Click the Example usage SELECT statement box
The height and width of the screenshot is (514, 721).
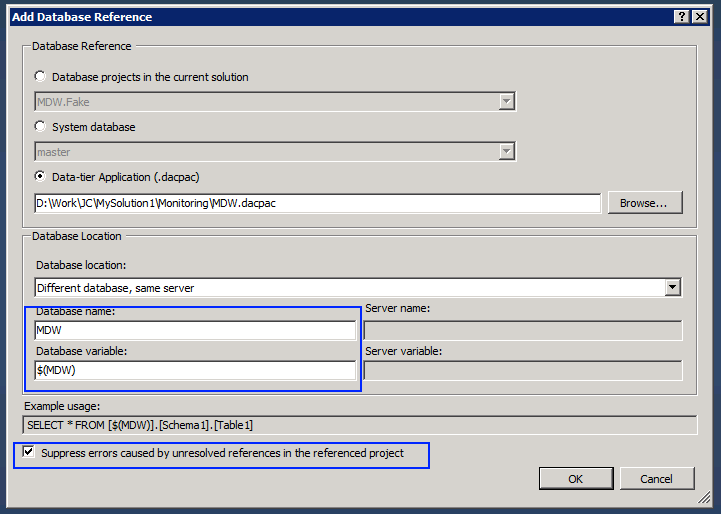click(360, 425)
